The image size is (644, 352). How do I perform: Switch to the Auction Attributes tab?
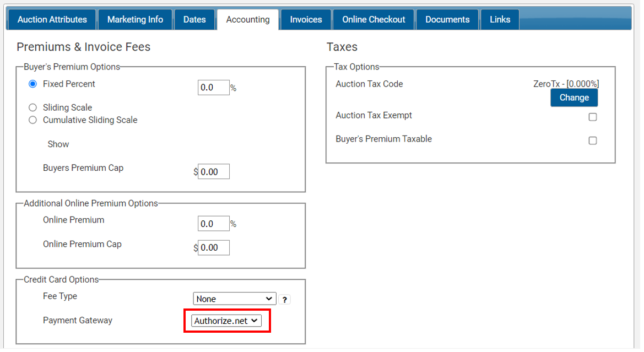(52, 20)
